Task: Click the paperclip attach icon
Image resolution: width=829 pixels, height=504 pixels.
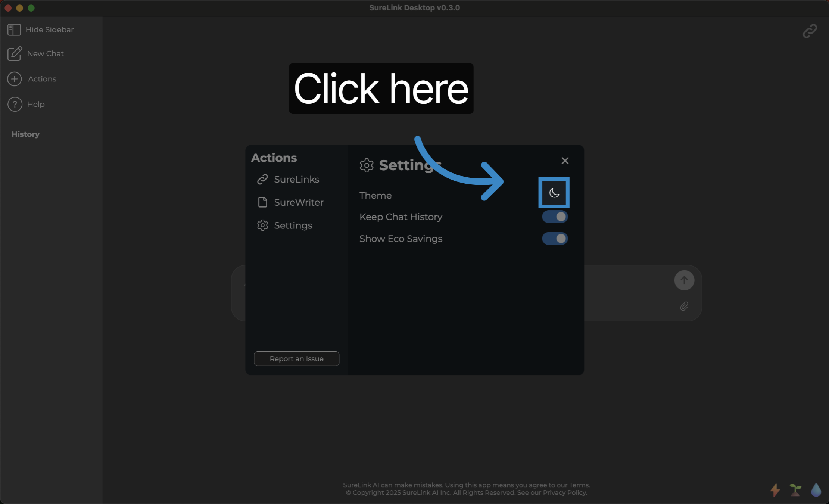Action: tap(684, 307)
